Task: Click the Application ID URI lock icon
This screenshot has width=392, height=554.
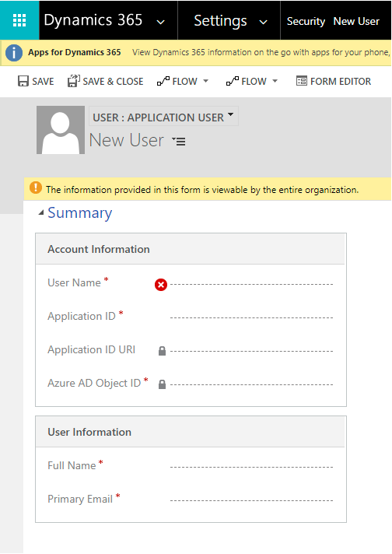Action: click(x=162, y=351)
